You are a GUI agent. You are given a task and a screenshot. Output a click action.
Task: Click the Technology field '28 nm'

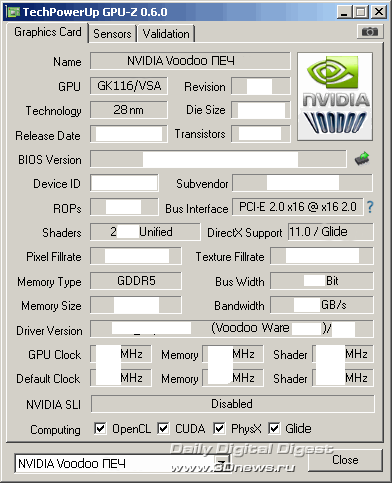click(x=129, y=110)
